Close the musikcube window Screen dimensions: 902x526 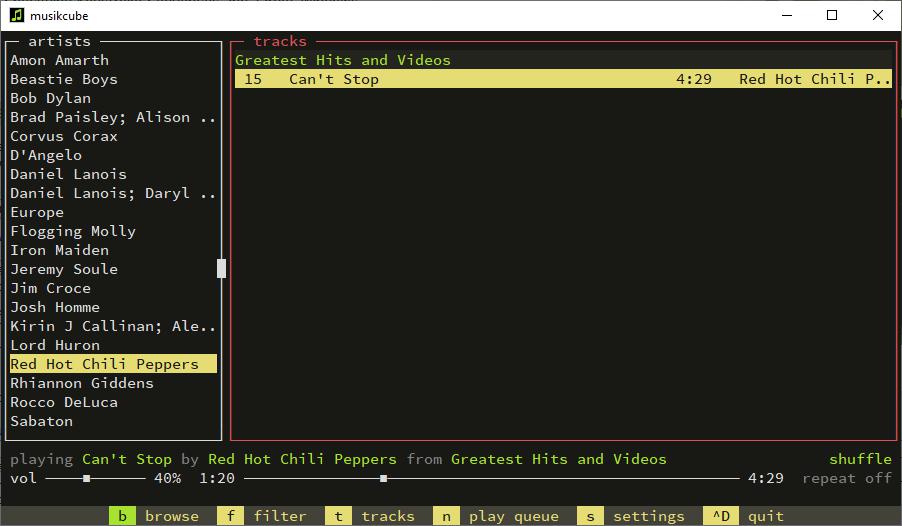point(878,15)
